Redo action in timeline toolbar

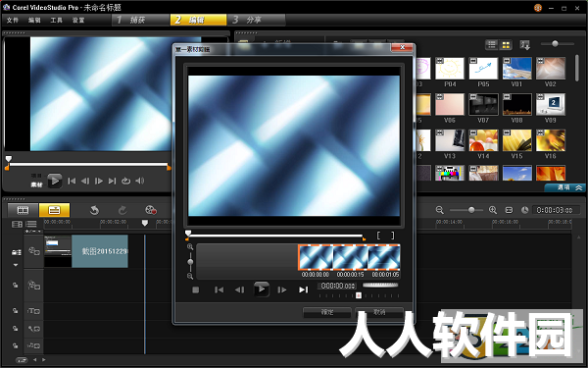point(122,210)
